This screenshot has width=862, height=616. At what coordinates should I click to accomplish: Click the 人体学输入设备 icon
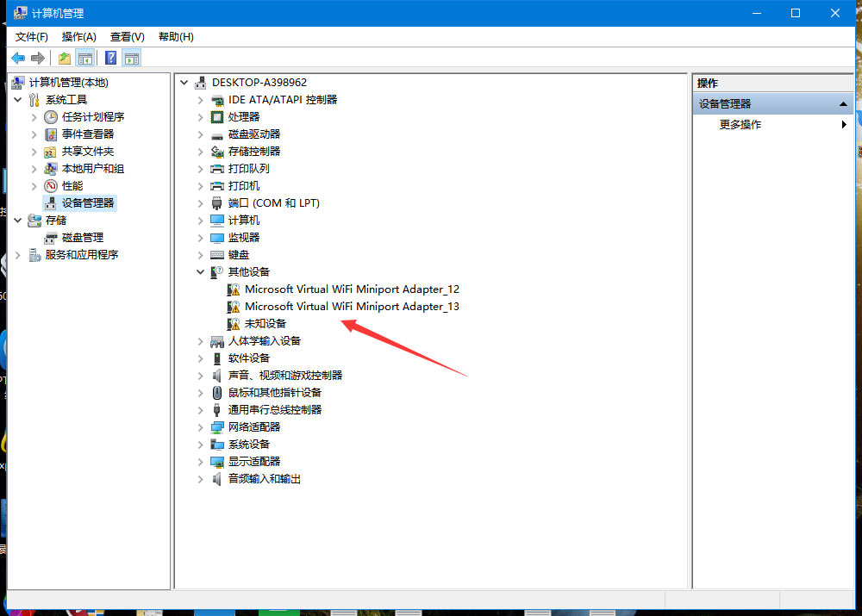(x=218, y=341)
